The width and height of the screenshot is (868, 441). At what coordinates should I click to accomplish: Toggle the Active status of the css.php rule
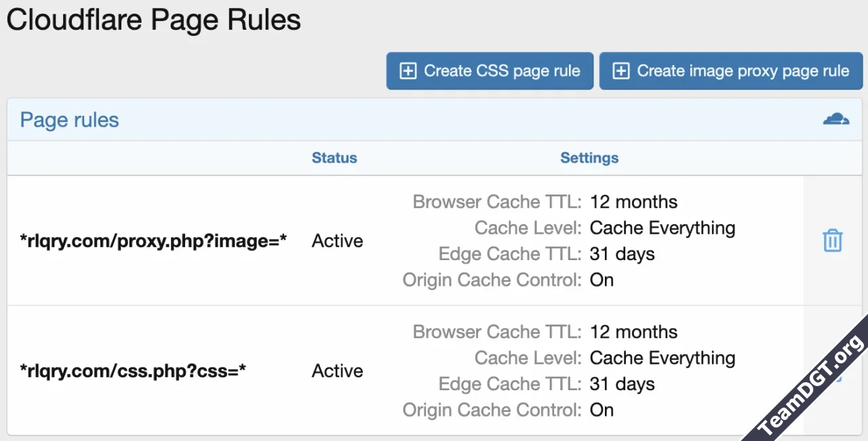pos(337,371)
